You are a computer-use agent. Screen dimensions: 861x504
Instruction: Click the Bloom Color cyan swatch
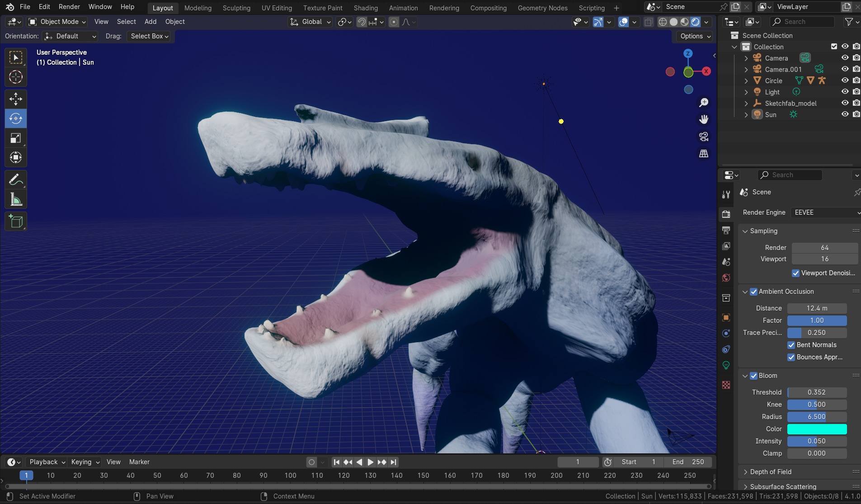coord(817,429)
